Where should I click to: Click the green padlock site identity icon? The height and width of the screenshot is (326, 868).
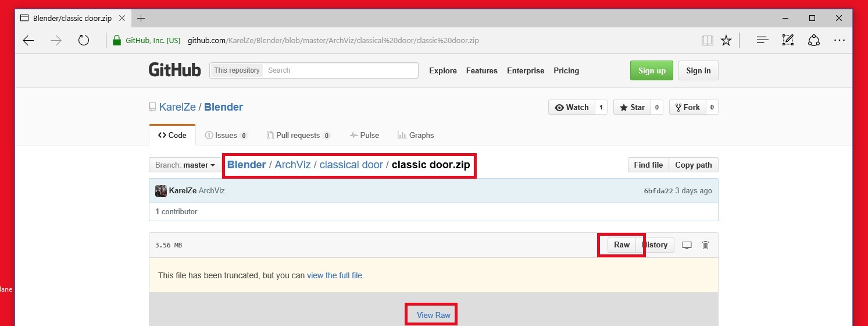(x=116, y=41)
